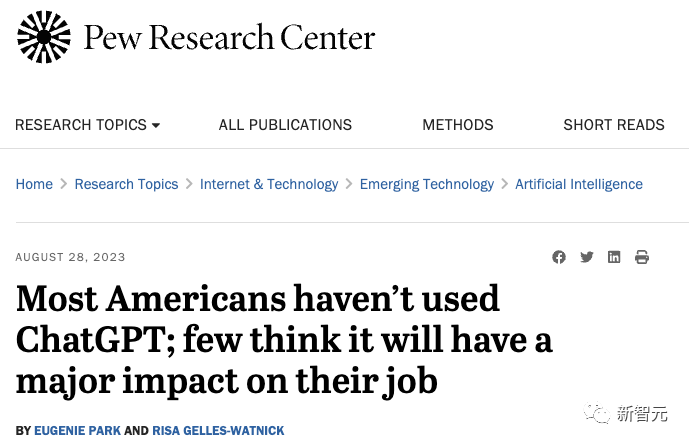View author Eugenie Park's profile
Screen dimensions: 689x443
coord(77,430)
